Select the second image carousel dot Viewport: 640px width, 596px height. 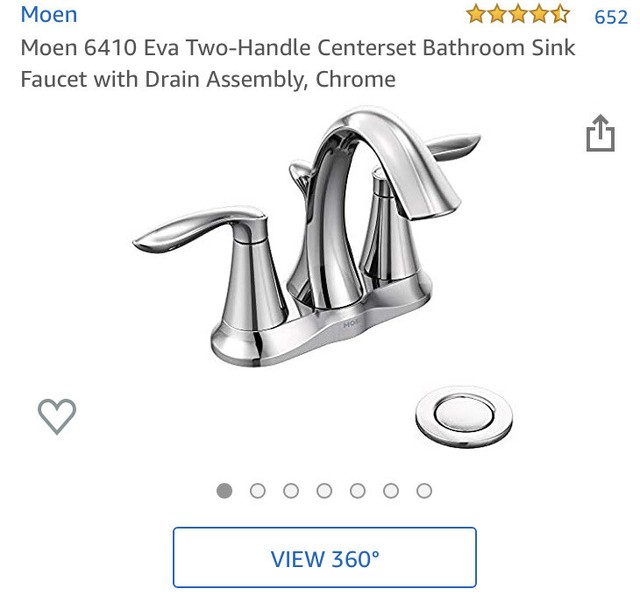(x=258, y=491)
